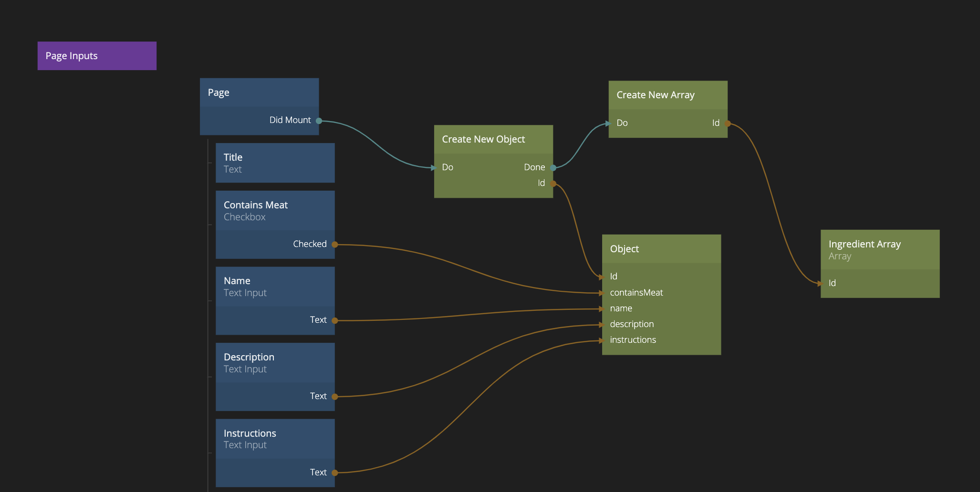
Task: Select the Create New Object node
Action: [493, 139]
